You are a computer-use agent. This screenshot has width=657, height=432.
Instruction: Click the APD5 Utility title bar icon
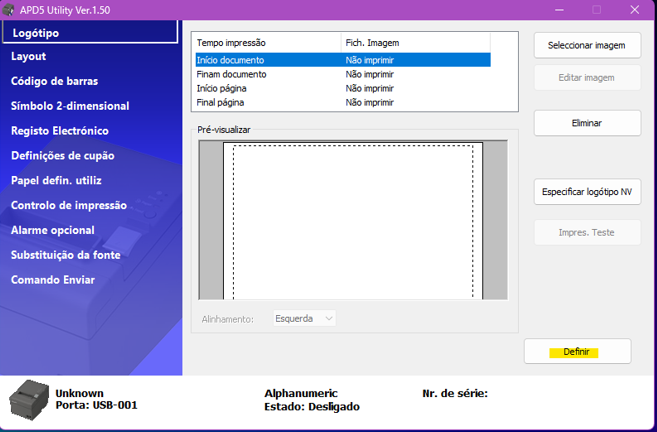(10, 10)
